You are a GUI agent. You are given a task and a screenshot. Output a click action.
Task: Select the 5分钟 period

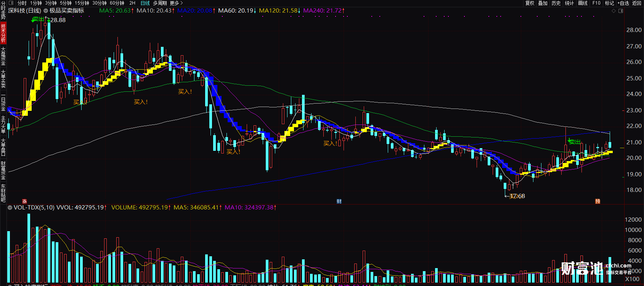66,3
